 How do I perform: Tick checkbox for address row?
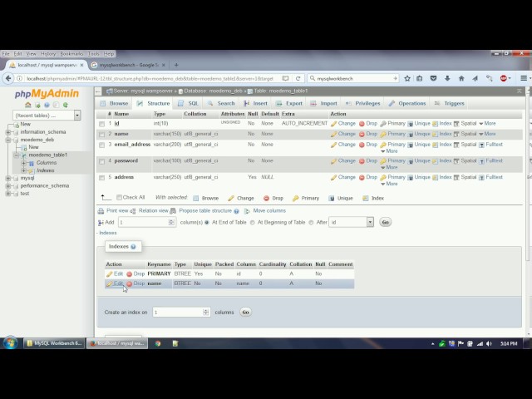(x=101, y=177)
